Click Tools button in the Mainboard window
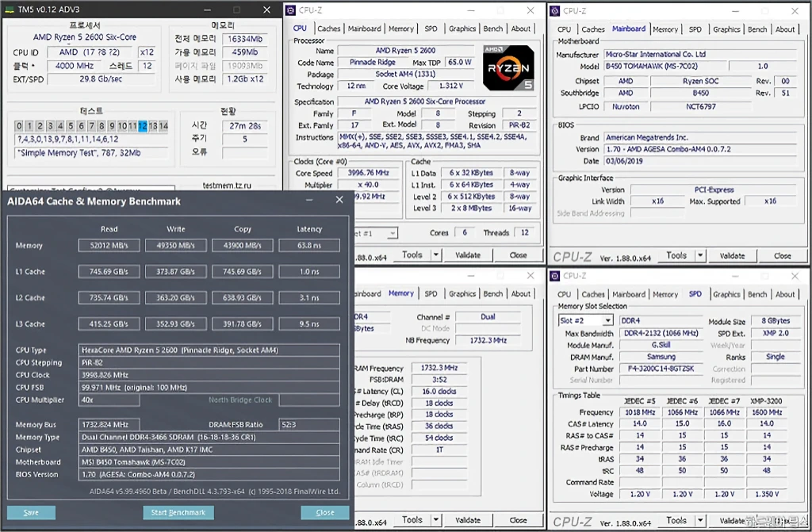812x532 pixels. [x=676, y=255]
